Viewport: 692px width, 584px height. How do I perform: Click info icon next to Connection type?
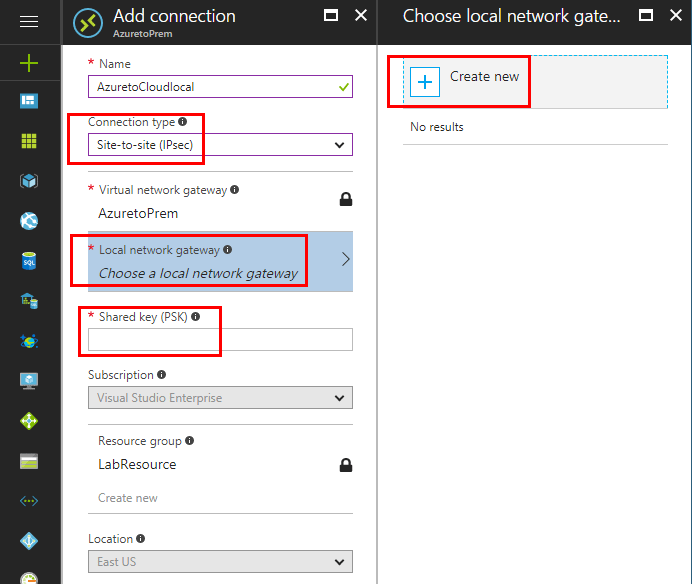click(182, 122)
